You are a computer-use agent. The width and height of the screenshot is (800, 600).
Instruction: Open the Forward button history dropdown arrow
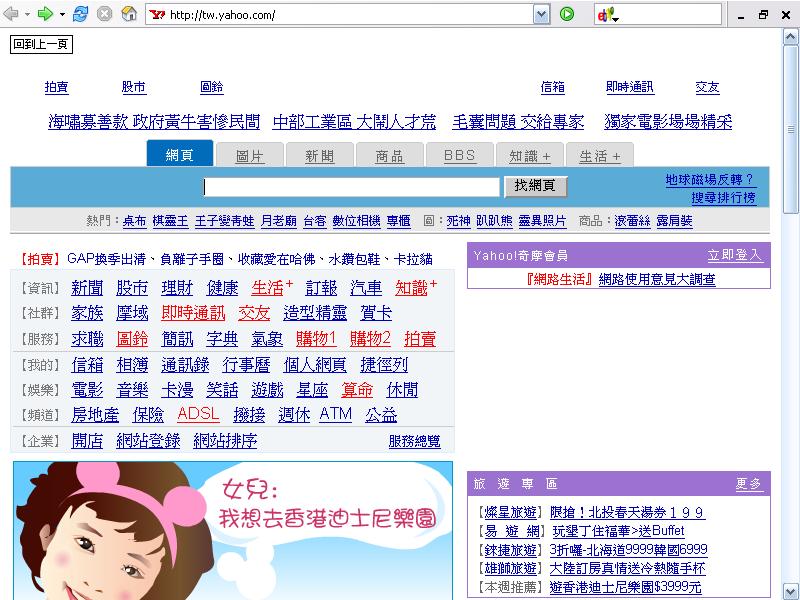coord(62,14)
